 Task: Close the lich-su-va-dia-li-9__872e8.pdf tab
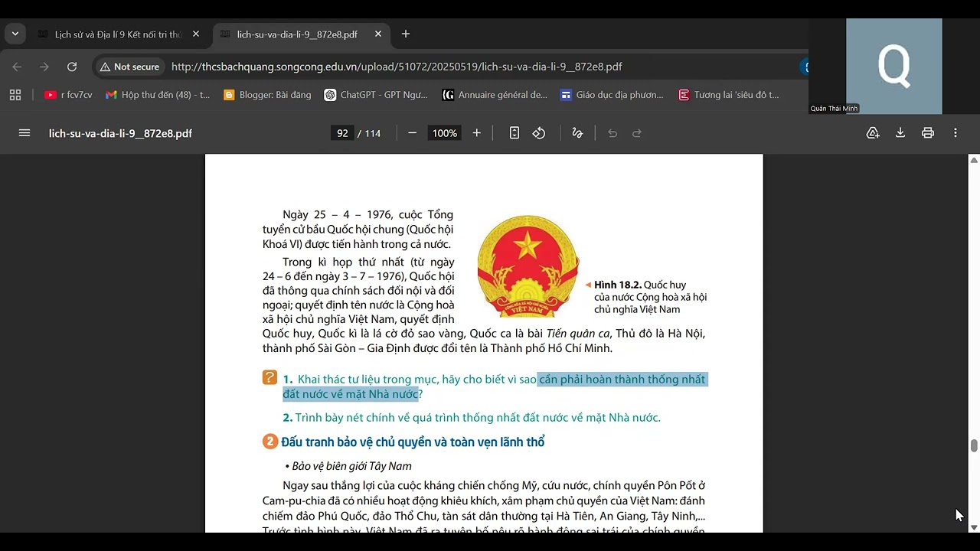click(378, 34)
